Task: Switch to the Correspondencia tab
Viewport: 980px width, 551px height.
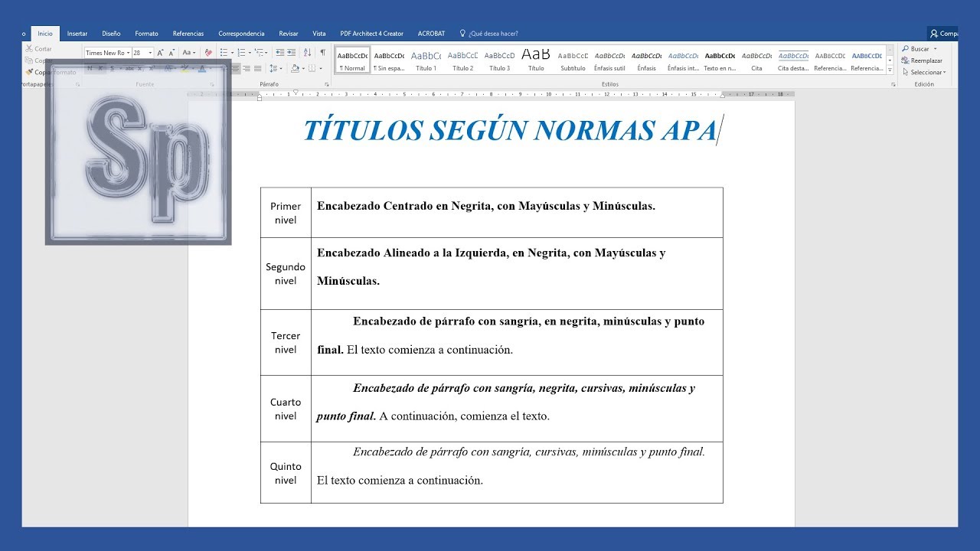Action: coord(241,34)
